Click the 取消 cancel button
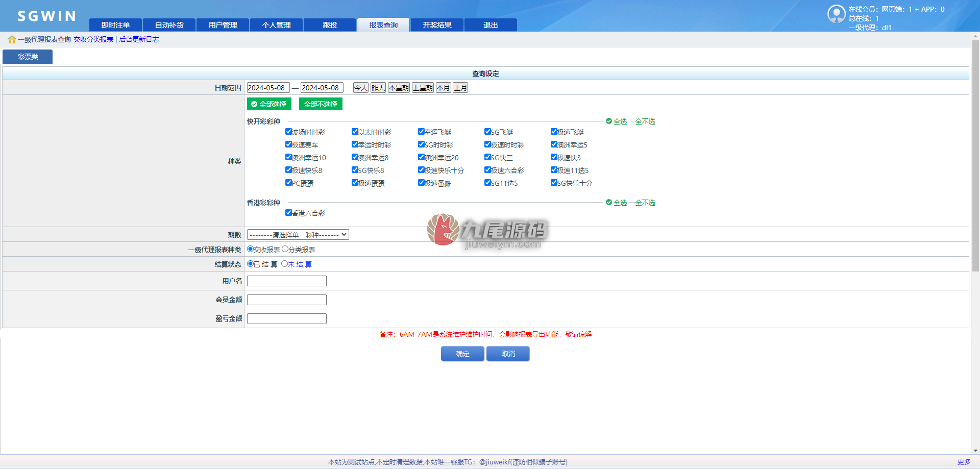 pyautogui.click(x=508, y=354)
